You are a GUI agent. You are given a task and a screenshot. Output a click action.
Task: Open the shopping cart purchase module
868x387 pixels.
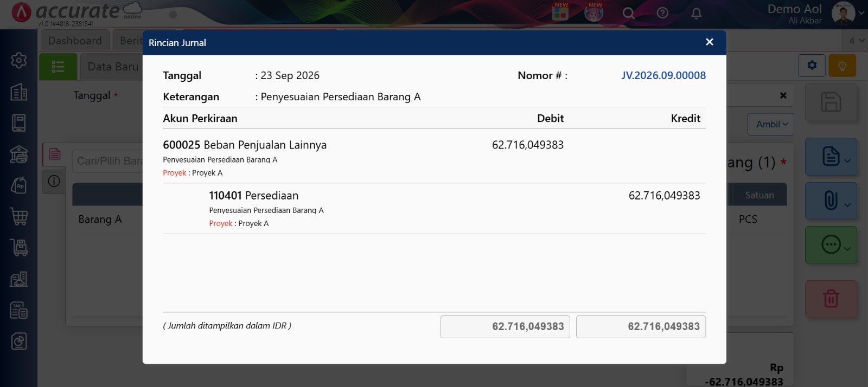[19, 216]
